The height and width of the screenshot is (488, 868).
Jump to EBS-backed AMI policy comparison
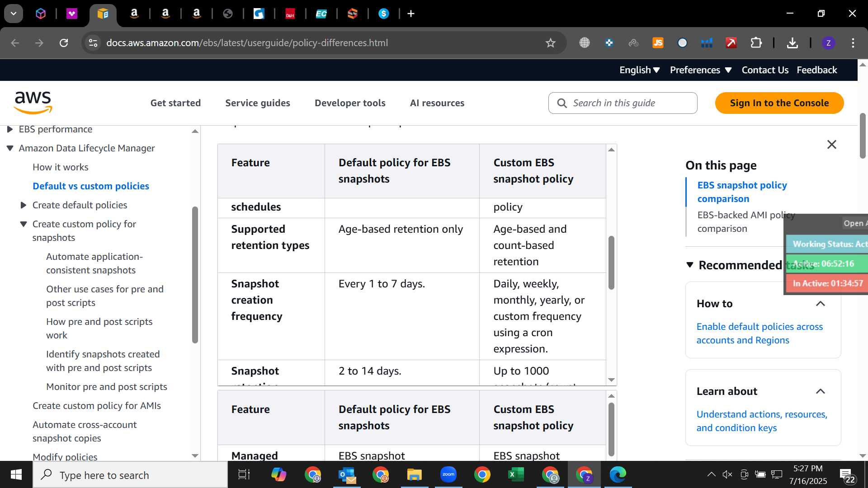pyautogui.click(x=746, y=222)
